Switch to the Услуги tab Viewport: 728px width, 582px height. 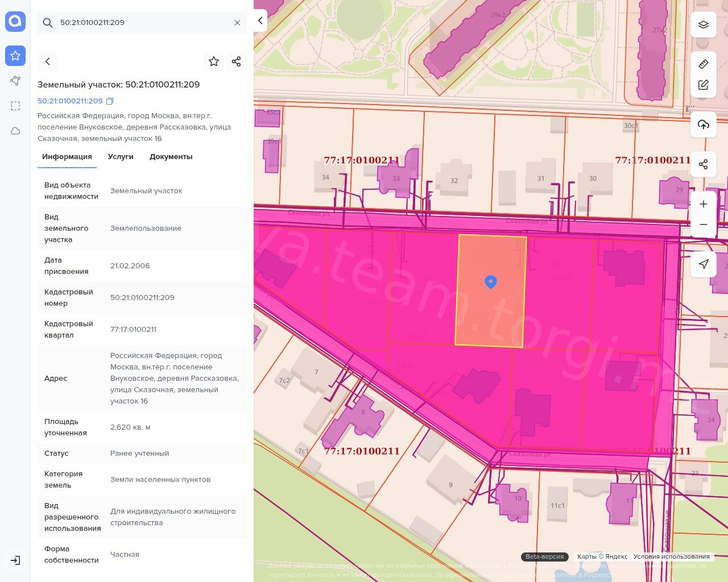click(121, 157)
